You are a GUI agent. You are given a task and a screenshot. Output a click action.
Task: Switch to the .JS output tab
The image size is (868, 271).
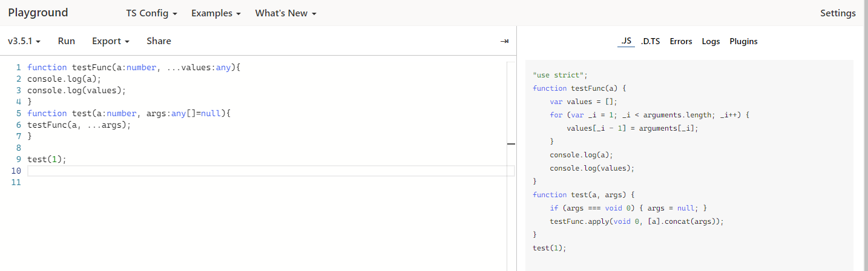[626, 41]
